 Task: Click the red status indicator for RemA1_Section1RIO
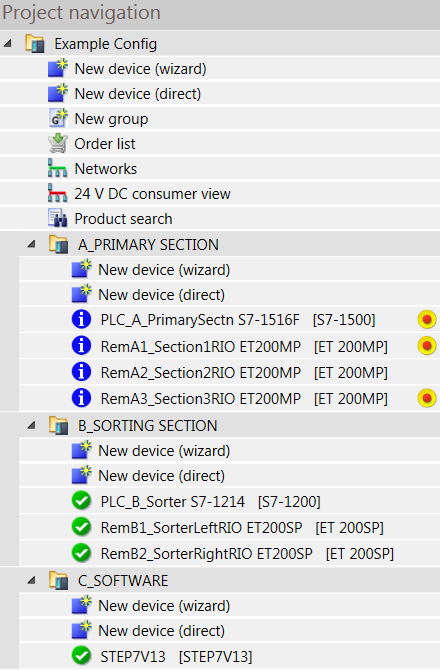point(427,346)
